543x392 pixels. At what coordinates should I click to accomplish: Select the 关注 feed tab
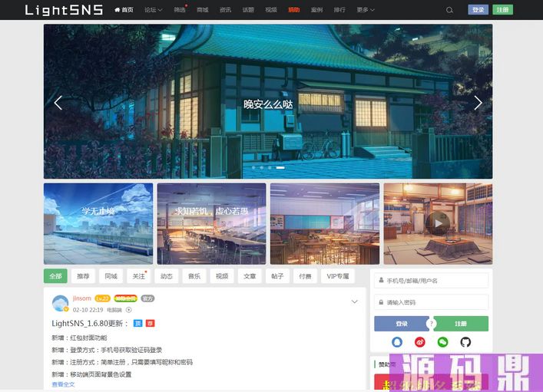[138, 276]
